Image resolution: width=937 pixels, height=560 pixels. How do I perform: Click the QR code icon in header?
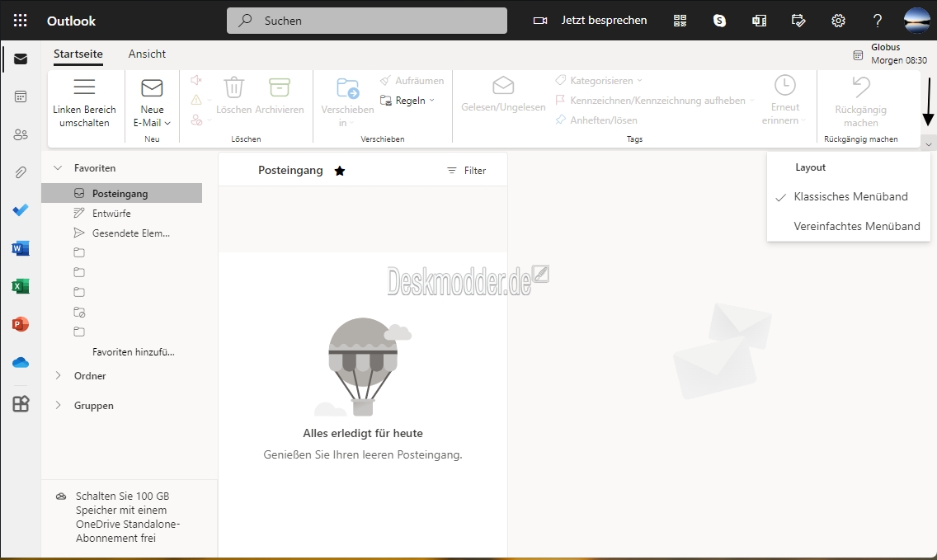680,21
